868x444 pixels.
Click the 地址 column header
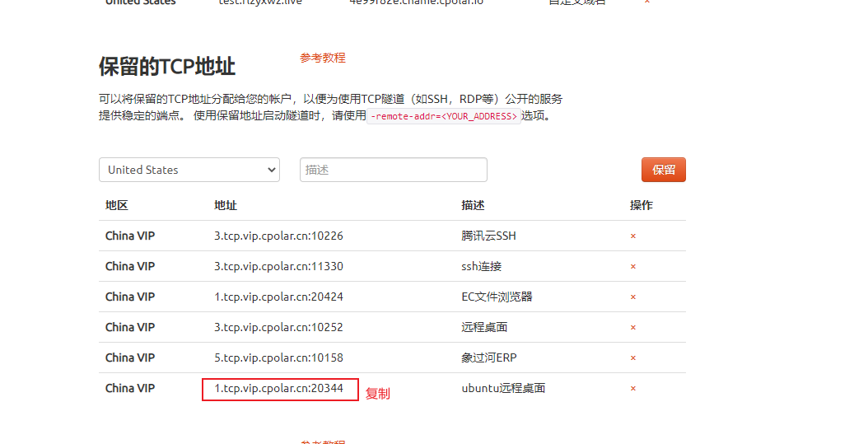click(226, 205)
